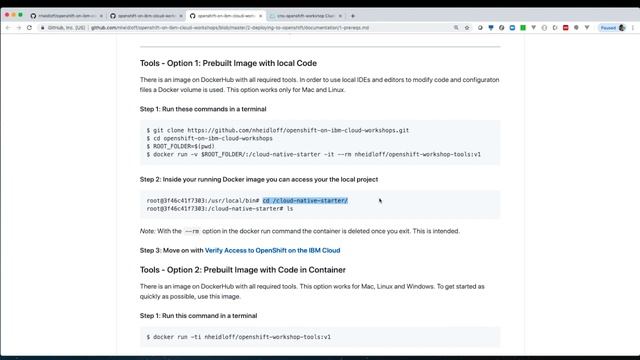This screenshot has height=360, width=640.
Task: Click the '$ git clone https://github.com' code line
Action: coord(278,130)
